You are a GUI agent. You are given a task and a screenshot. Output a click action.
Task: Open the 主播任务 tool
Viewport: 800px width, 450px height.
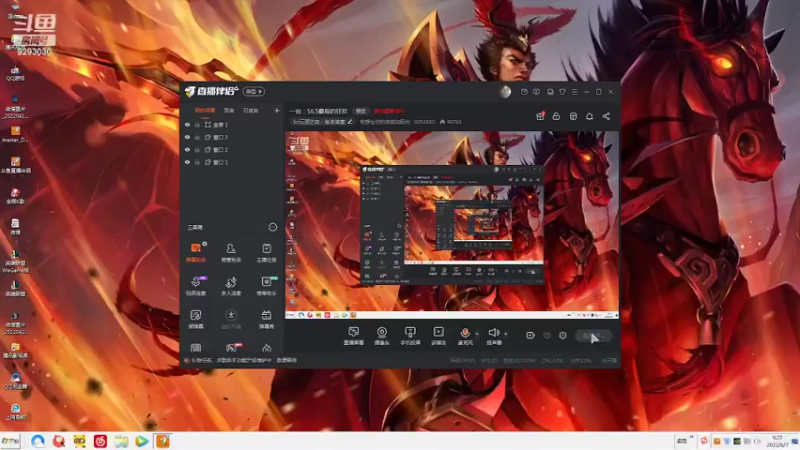tap(266, 252)
